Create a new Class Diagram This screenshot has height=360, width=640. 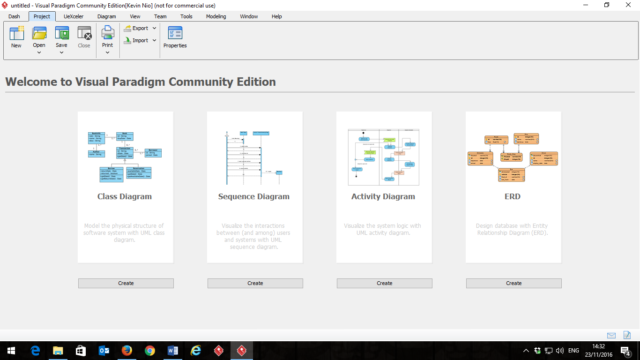126,283
